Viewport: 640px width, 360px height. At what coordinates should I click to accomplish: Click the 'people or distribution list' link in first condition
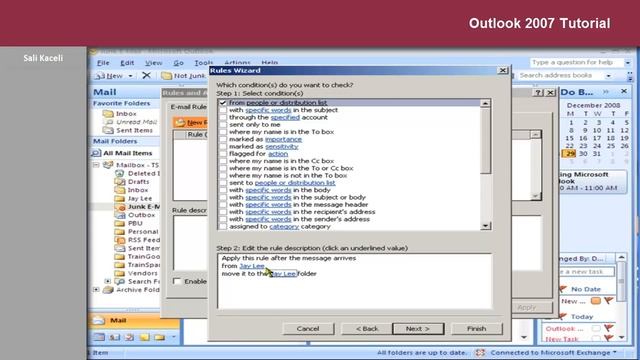287,103
